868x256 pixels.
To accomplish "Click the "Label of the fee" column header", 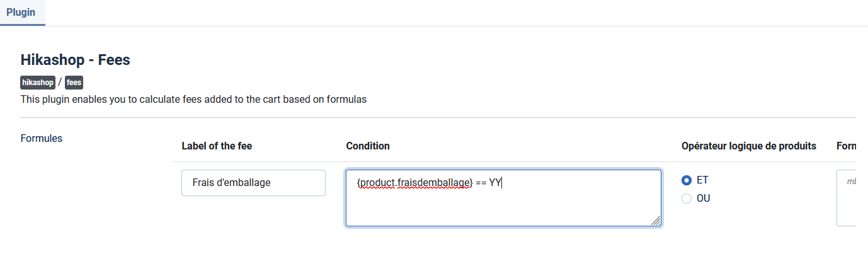I will pyautogui.click(x=217, y=146).
